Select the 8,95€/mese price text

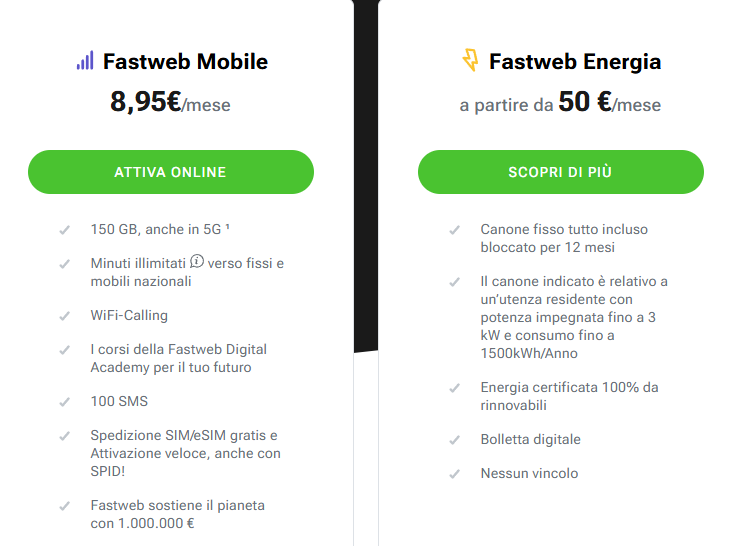pyautogui.click(x=170, y=102)
